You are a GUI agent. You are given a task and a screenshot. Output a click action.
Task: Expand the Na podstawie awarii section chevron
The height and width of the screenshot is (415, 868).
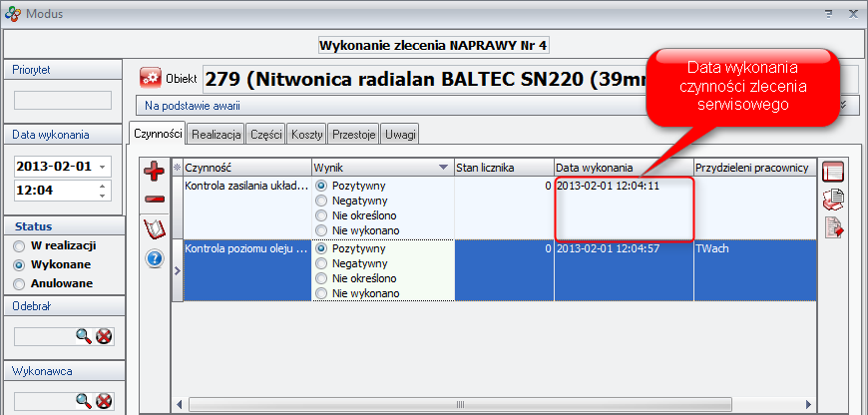842,105
